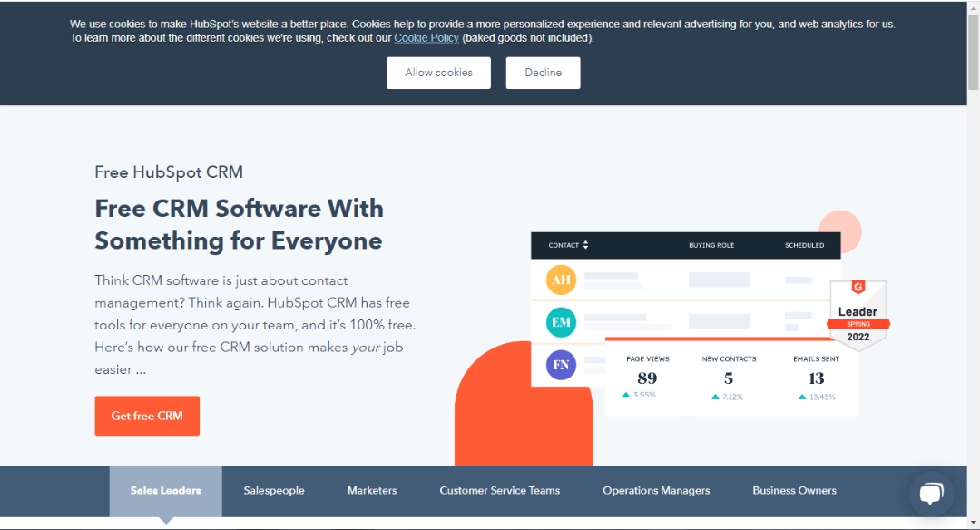Click the Page Views value 89
This screenshot has width=980, height=530.
[x=647, y=378]
